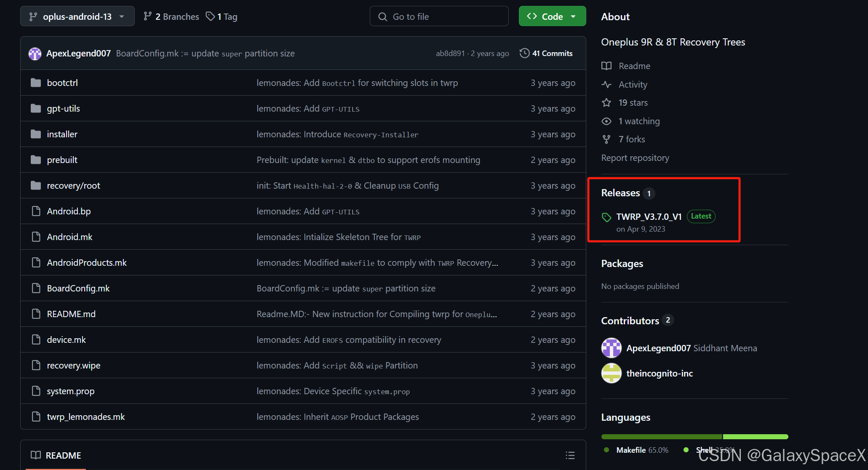868x470 pixels.
Task: Open the Activity pulse link
Action: [x=633, y=85]
